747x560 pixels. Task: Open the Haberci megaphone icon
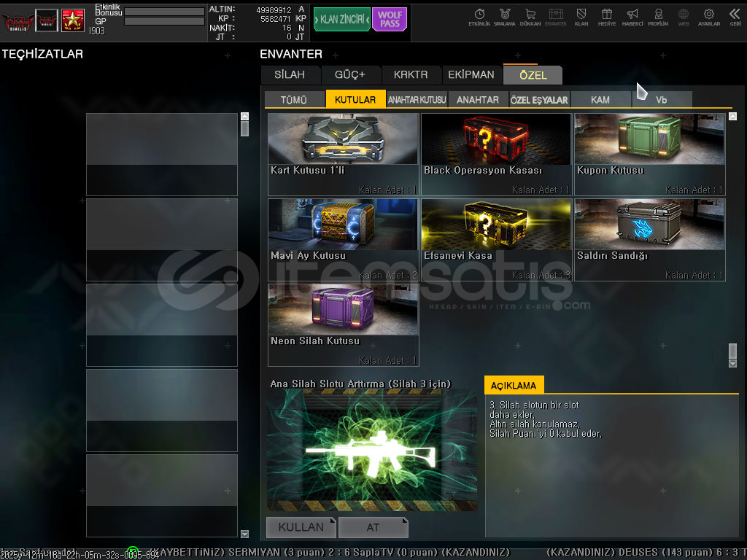[632, 16]
